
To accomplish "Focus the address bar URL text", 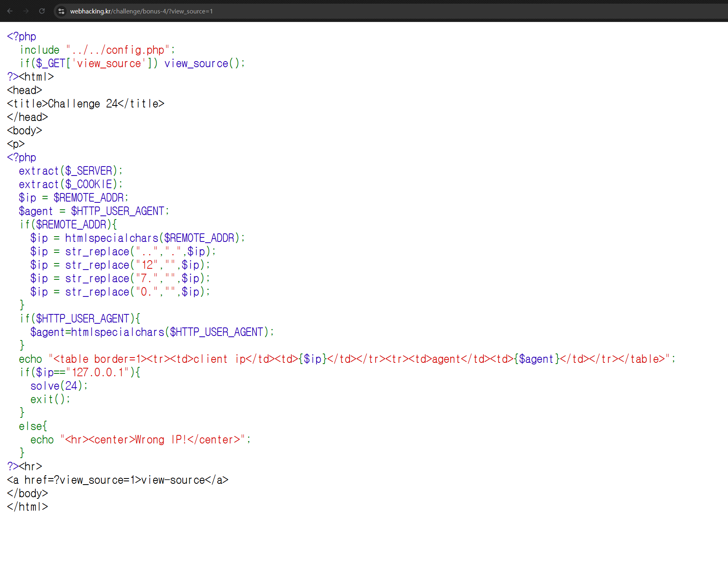I will coord(141,11).
